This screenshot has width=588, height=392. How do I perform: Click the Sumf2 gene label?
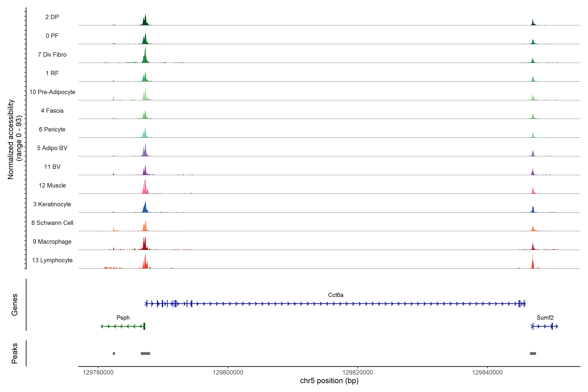pos(545,318)
